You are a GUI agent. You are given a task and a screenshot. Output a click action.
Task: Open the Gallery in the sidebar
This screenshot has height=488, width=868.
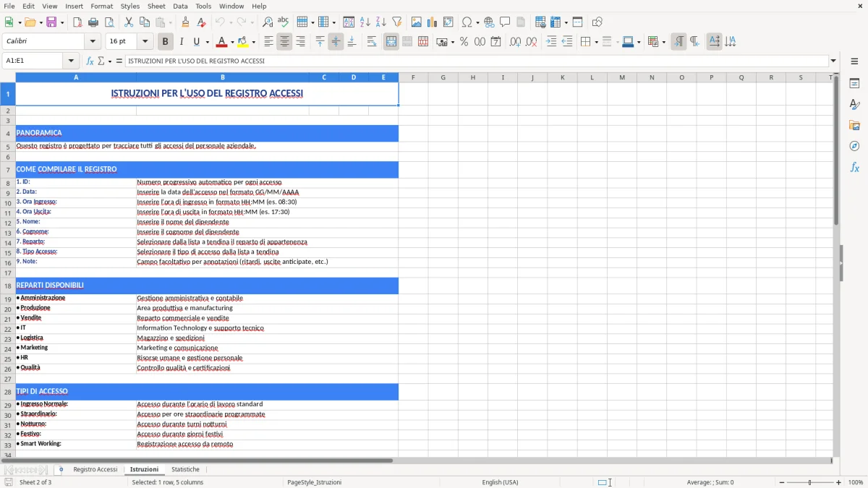pyautogui.click(x=855, y=124)
